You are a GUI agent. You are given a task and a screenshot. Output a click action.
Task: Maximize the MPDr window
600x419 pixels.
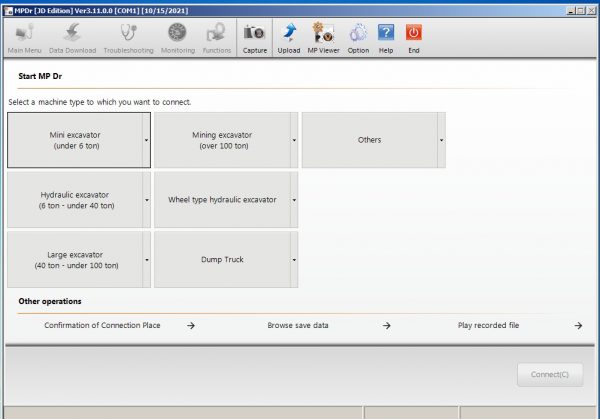pyautogui.click(x=581, y=11)
